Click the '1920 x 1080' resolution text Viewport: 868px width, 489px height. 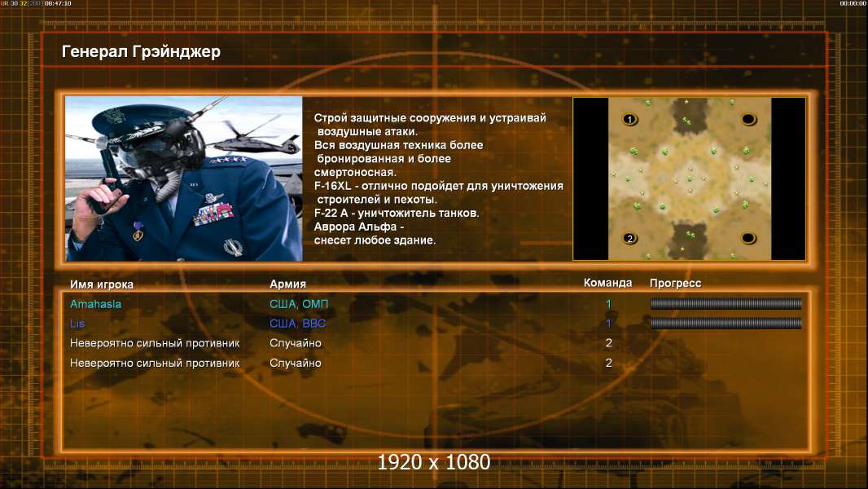433,462
